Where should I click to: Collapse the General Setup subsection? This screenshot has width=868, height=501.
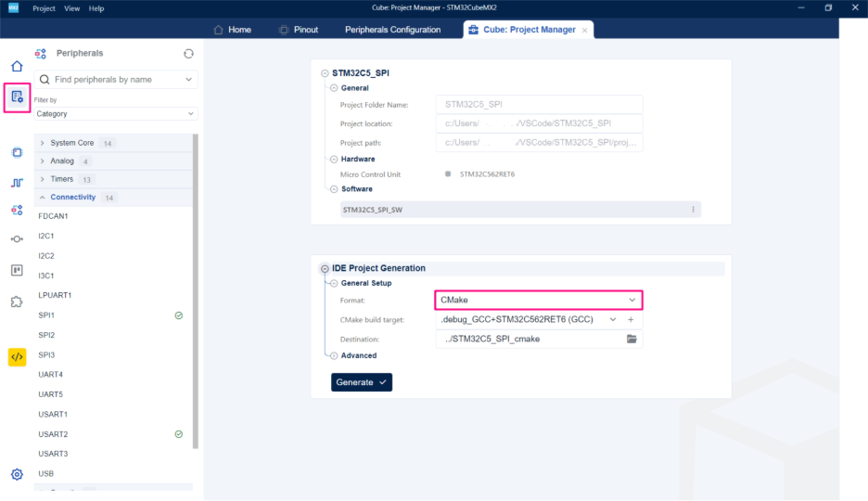click(x=334, y=284)
